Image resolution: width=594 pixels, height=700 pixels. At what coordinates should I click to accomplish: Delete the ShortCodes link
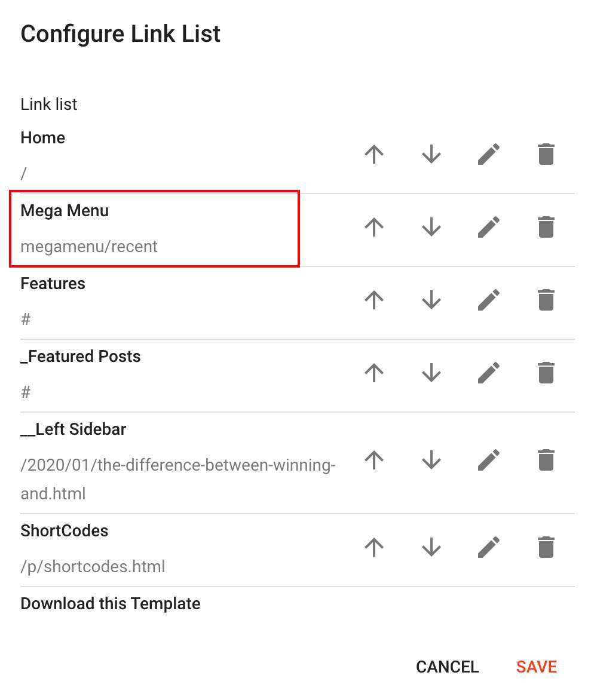click(546, 547)
